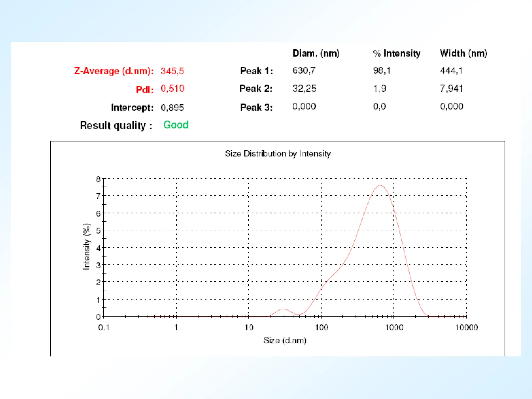Click the small red bump near 30 nm
This screenshot has width=532, height=399.
(283, 309)
